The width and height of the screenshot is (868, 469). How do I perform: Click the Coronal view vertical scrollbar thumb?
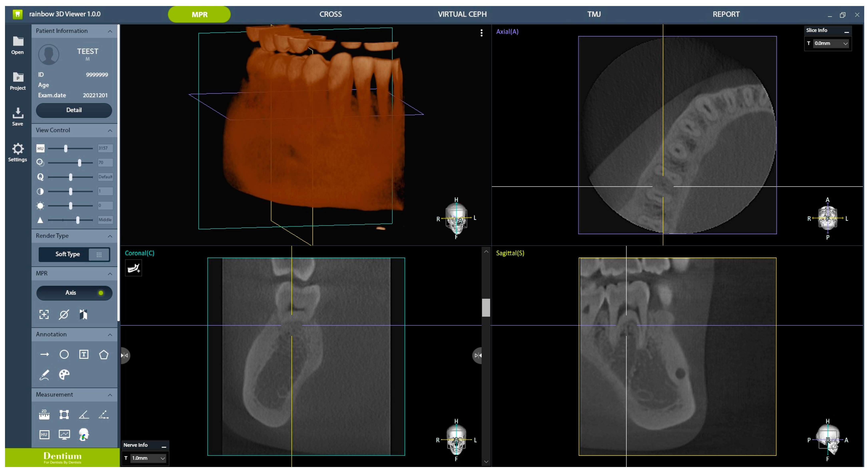click(486, 308)
